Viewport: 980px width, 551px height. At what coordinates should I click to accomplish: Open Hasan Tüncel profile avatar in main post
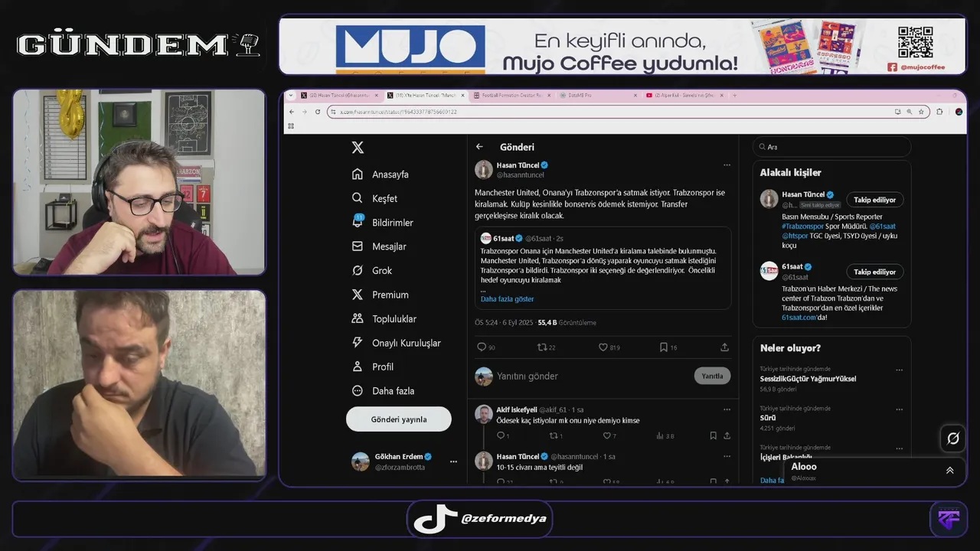[484, 169]
